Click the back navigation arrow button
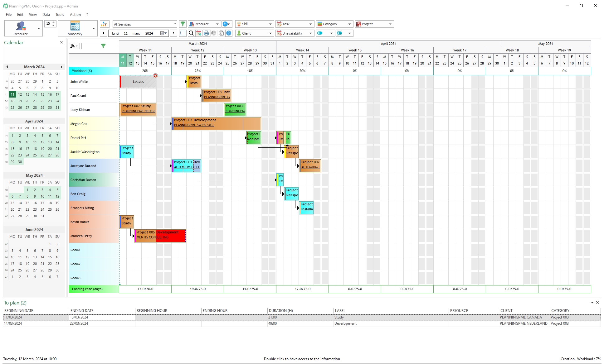The image size is (604, 364). pos(103,33)
